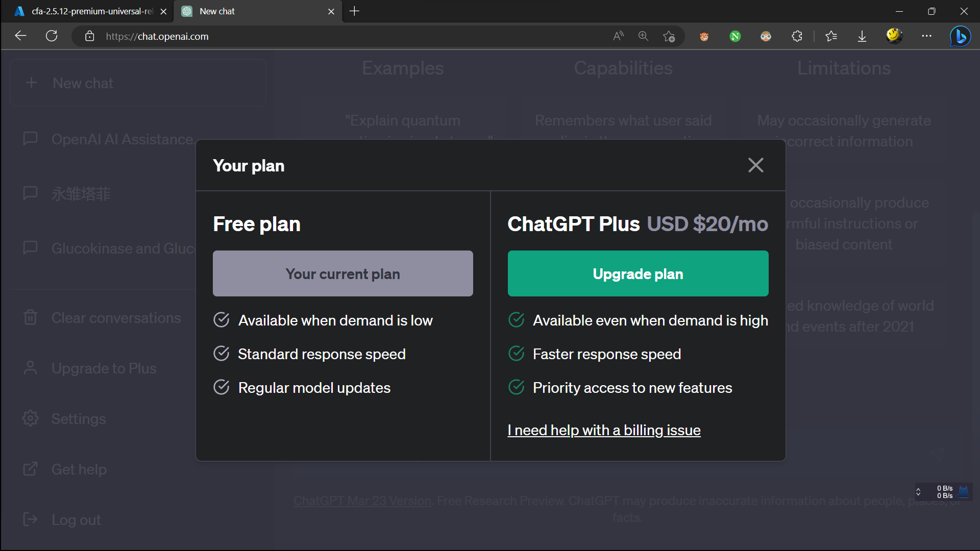Open the Favorites list icon

pos(831,36)
